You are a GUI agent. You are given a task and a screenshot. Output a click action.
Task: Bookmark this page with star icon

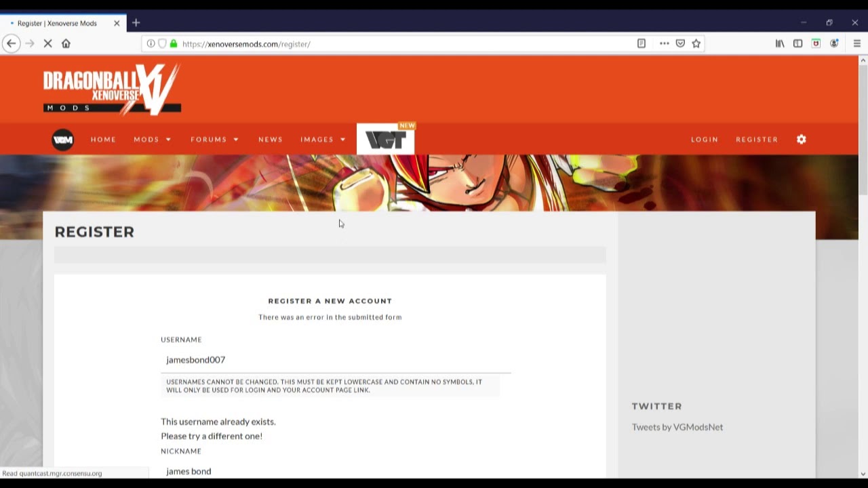(x=696, y=43)
